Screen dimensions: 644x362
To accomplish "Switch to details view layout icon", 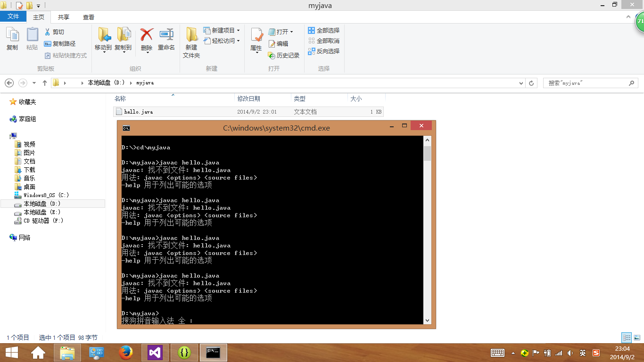I will (x=627, y=337).
